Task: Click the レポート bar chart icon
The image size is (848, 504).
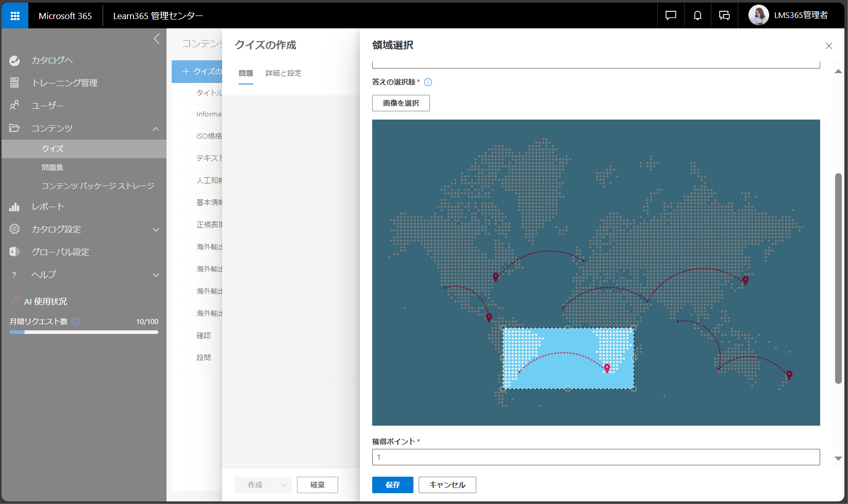Action: tap(14, 207)
